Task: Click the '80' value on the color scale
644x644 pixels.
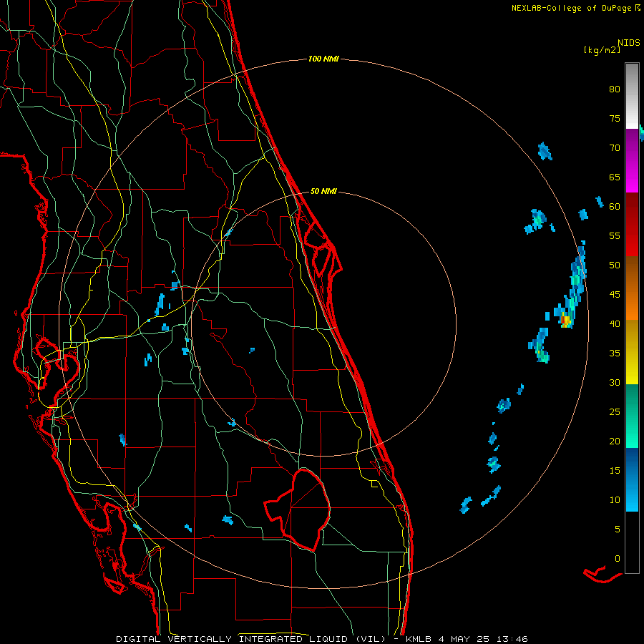Action: (615, 89)
